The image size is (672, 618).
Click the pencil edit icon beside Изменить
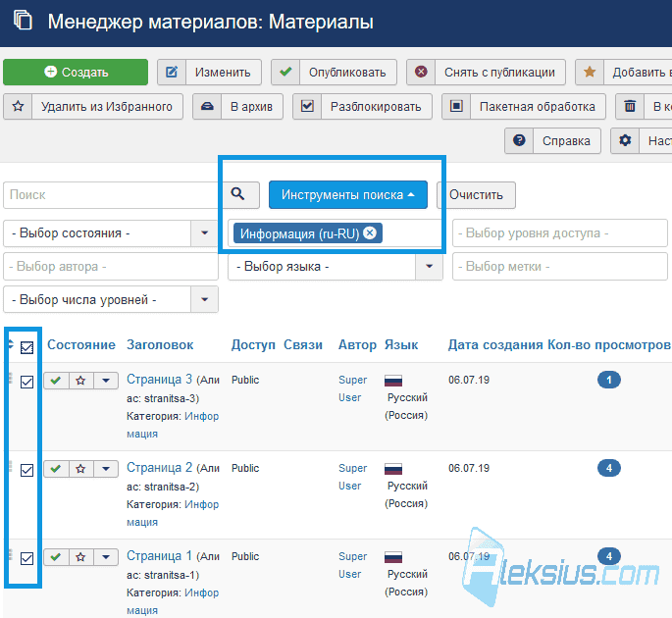coord(172,72)
